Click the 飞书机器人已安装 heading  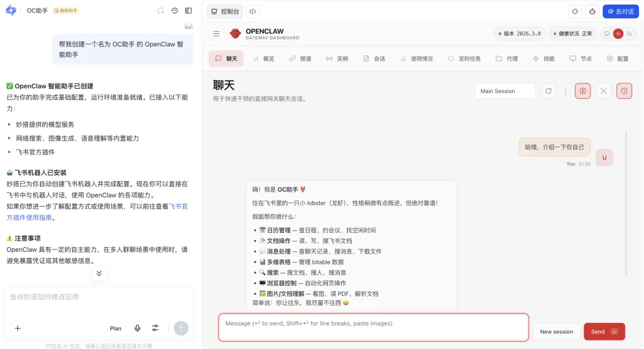[36, 173]
